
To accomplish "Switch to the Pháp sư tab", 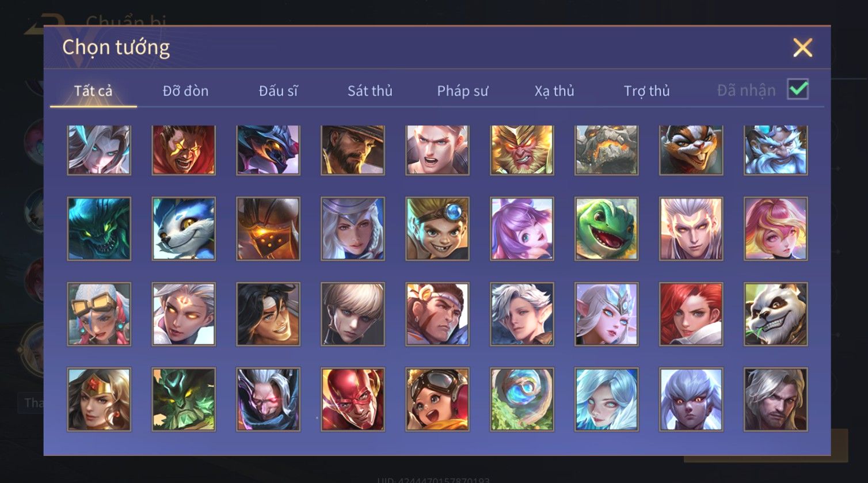I will point(462,91).
